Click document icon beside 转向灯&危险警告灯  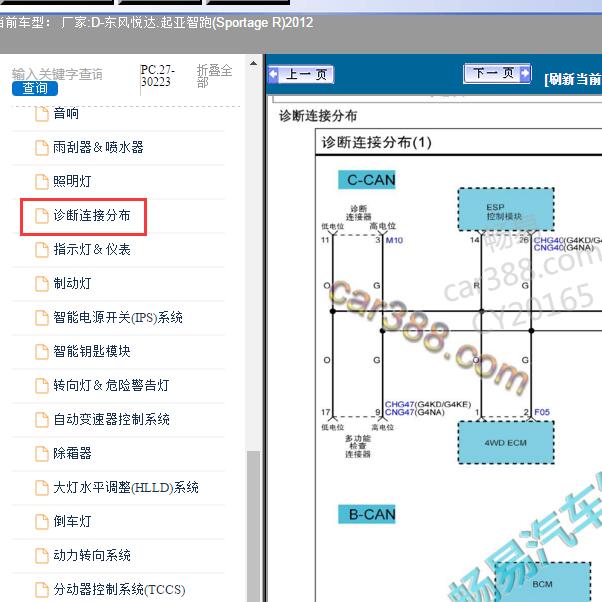click(41, 386)
